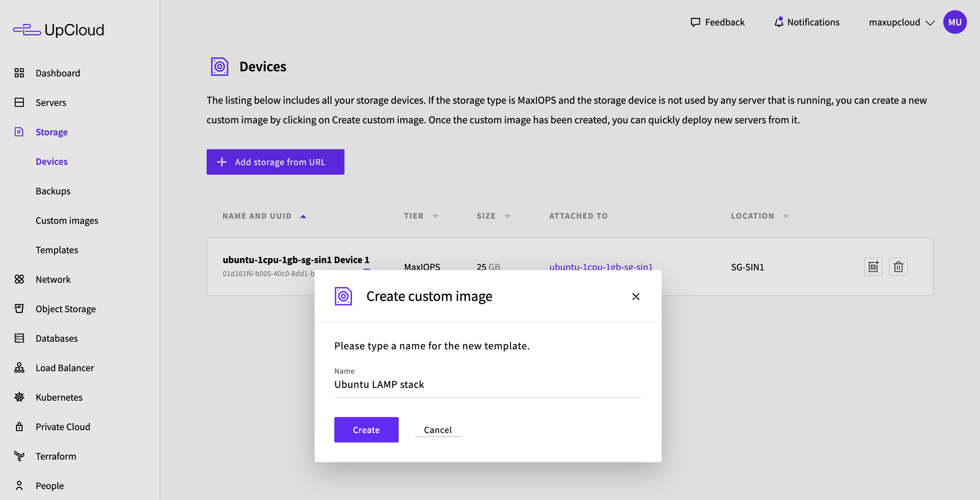Click the device name 'ubuntu-1cpu-1gb-sg-sin1 Device 1'
The height and width of the screenshot is (500, 980).
296,259
